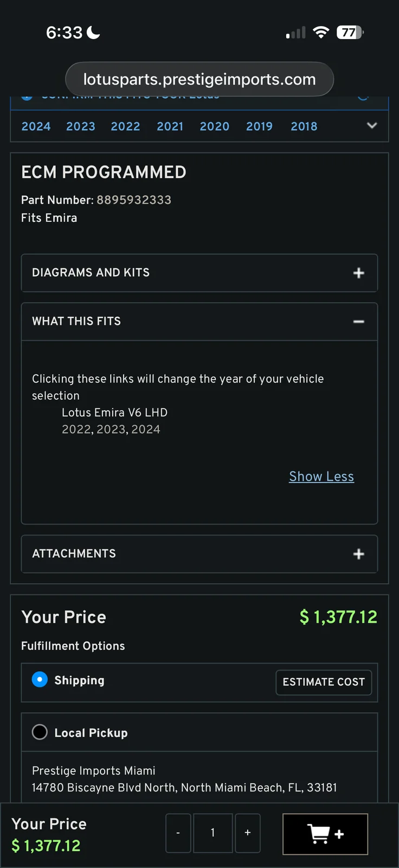Open the Diagrams and Kits section
The height and width of the screenshot is (868, 399).
pos(91,272)
